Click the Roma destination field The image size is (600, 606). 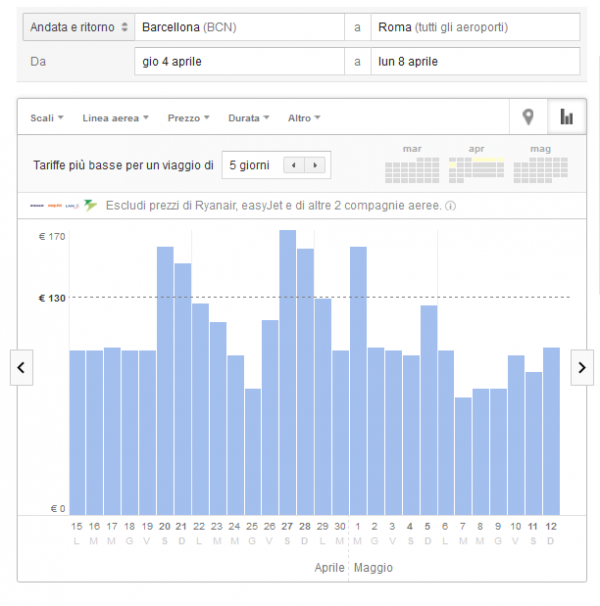click(474, 27)
